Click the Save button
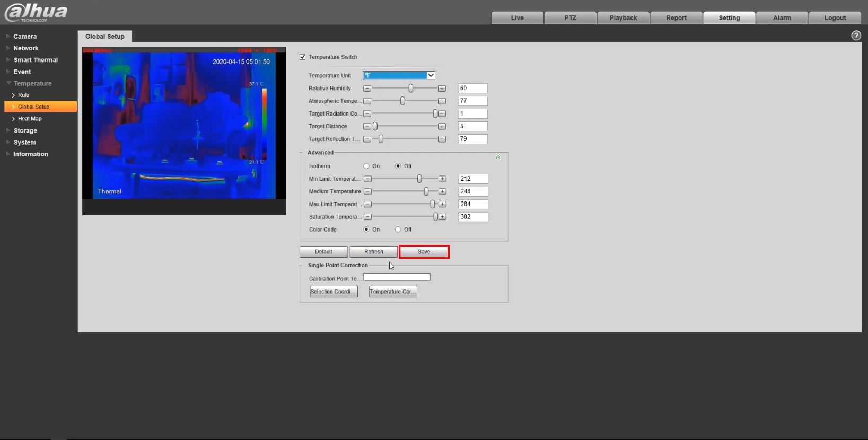Viewport: 868px width, 440px height. point(424,252)
